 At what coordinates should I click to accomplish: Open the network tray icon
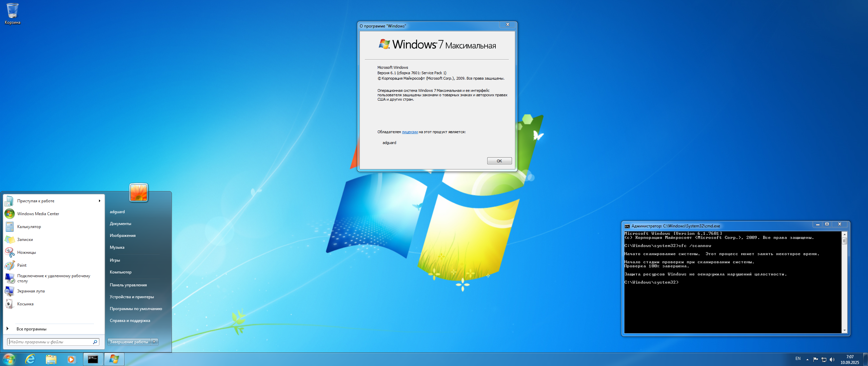(x=824, y=359)
